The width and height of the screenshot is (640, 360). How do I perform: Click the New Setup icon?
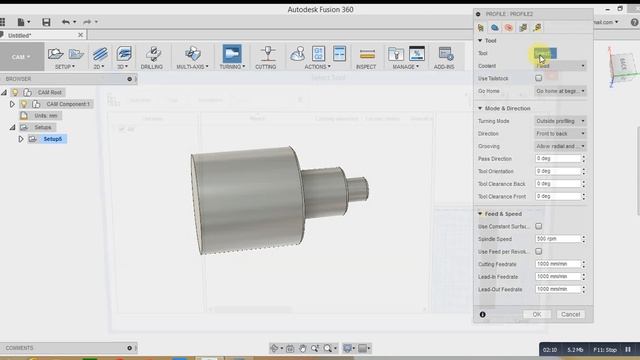point(55,53)
